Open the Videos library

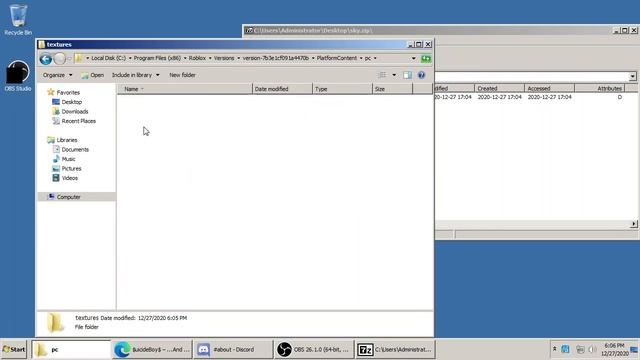click(69, 178)
